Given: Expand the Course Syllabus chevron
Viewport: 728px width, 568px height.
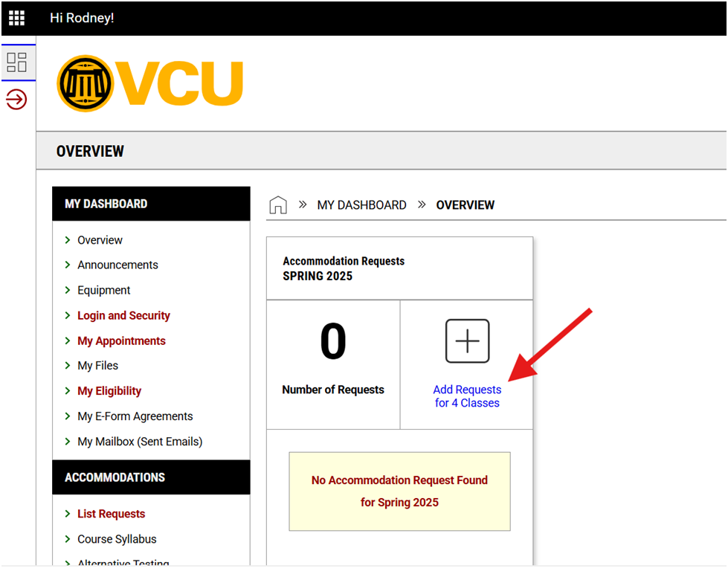Looking at the screenshot, I should pos(67,539).
